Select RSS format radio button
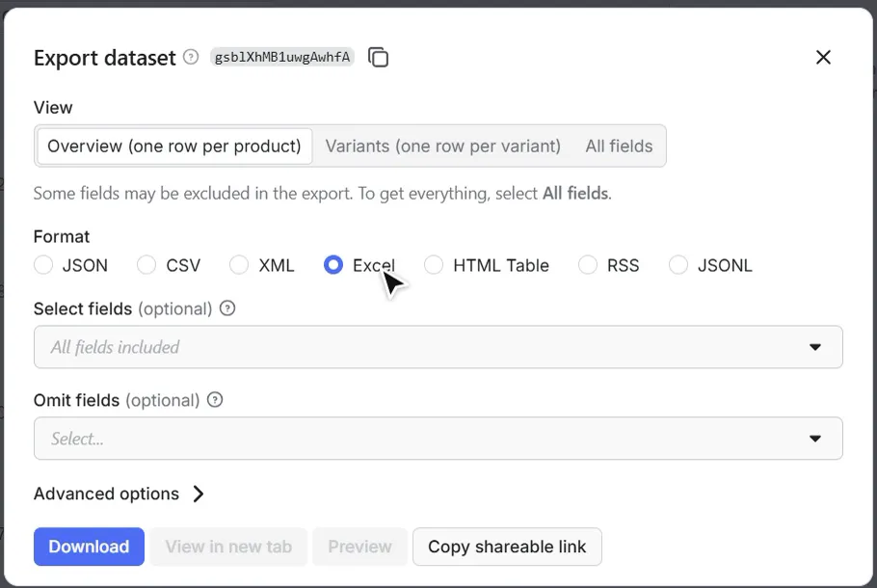Image resolution: width=877 pixels, height=588 pixels. [x=588, y=265]
